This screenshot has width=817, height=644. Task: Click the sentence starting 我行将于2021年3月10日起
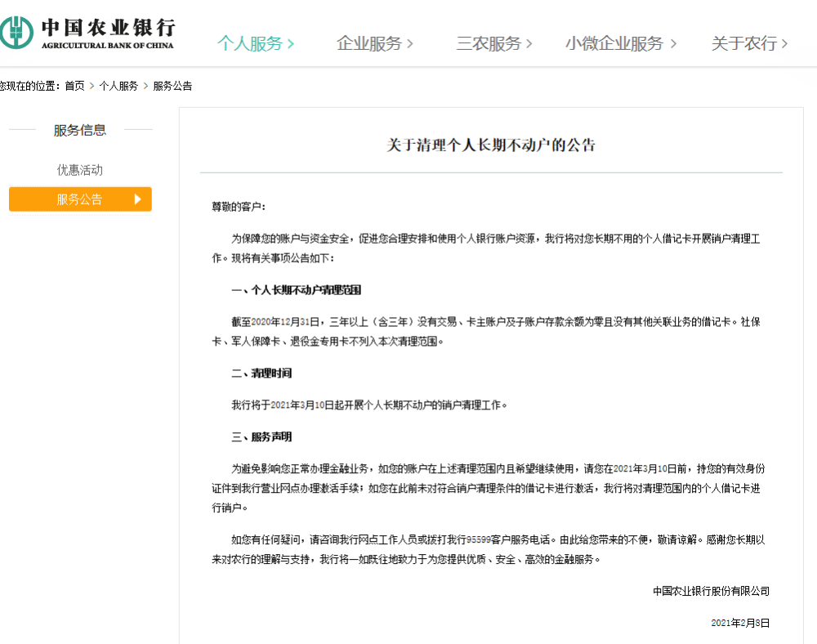coord(369,405)
